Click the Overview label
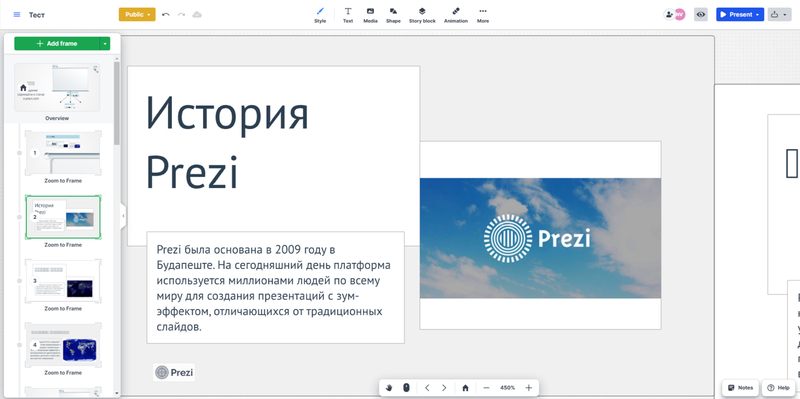The image size is (800, 399). [57, 118]
